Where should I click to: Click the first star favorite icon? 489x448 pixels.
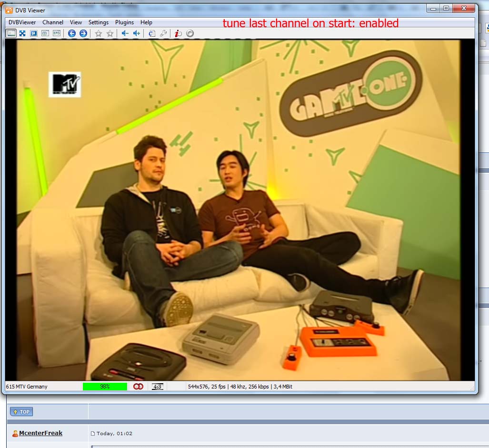(99, 33)
